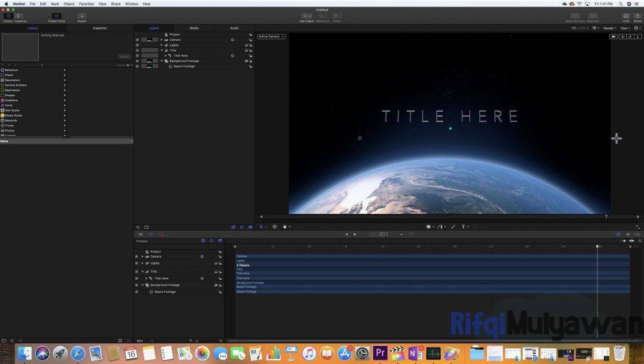Click the Import icon
Screen dimensions: 644x364
[x=81, y=17]
